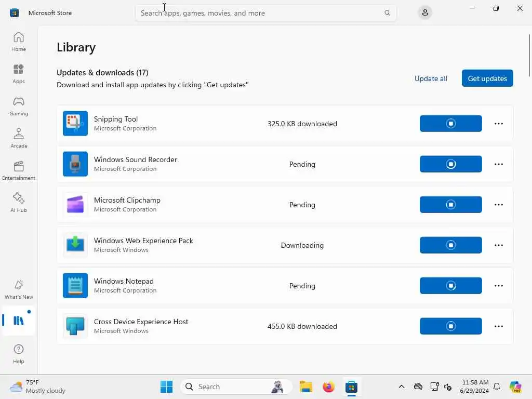Show hidden icons in system tray

click(x=402, y=387)
